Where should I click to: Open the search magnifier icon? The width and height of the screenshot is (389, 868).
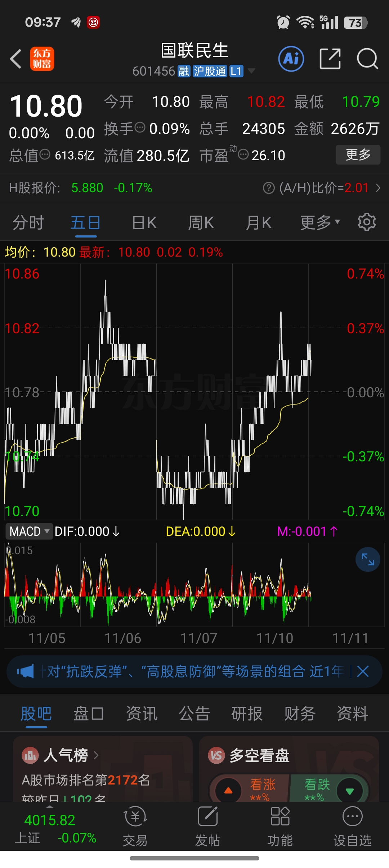(x=367, y=59)
